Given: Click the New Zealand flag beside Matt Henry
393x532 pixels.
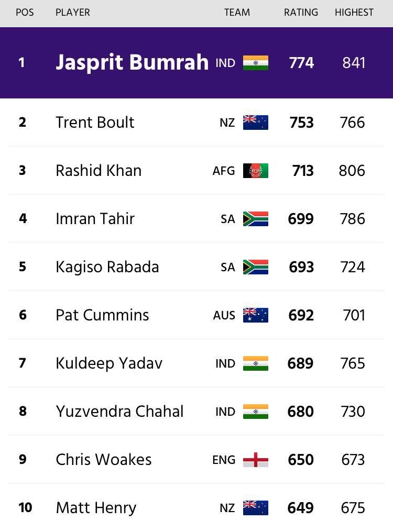Looking at the screenshot, I should [255, 508].
